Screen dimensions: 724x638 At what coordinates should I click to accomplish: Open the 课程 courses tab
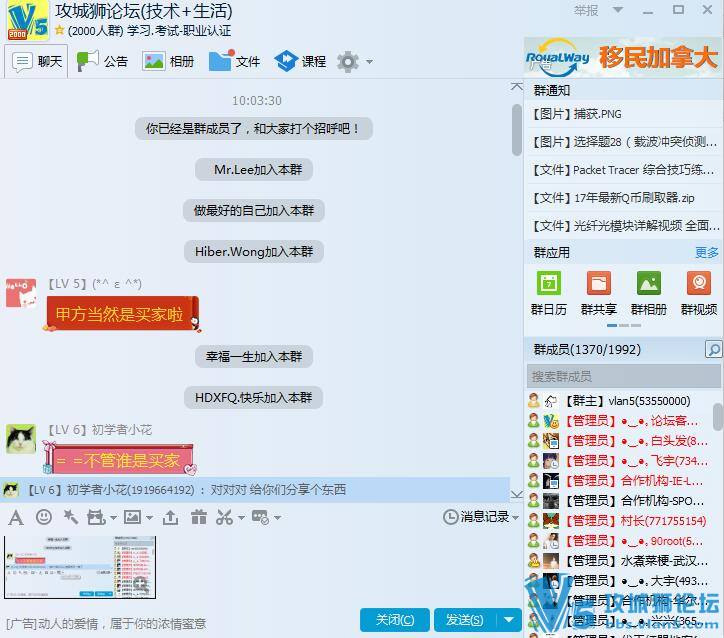[300, 61]
